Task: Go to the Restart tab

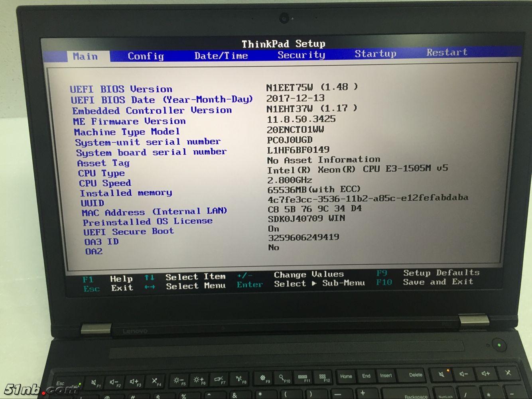Action: (447, 52)
